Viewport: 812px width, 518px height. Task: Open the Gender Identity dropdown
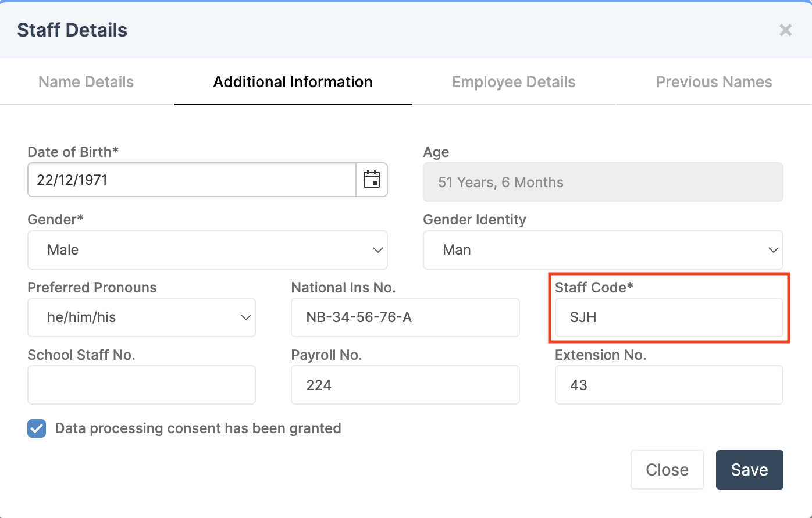[603, 250]
